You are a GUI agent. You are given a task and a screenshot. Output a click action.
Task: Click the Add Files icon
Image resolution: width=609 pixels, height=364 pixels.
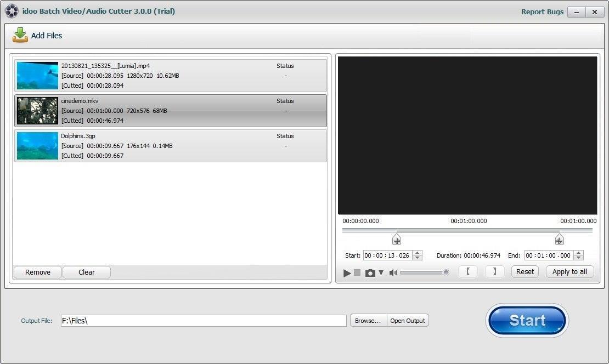coord(20,35)
